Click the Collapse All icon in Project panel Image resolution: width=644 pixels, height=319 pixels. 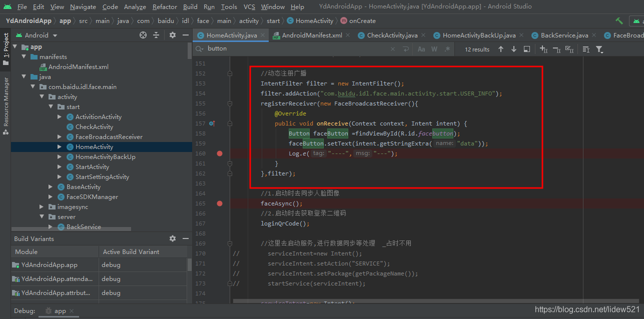tap(156, 35)
